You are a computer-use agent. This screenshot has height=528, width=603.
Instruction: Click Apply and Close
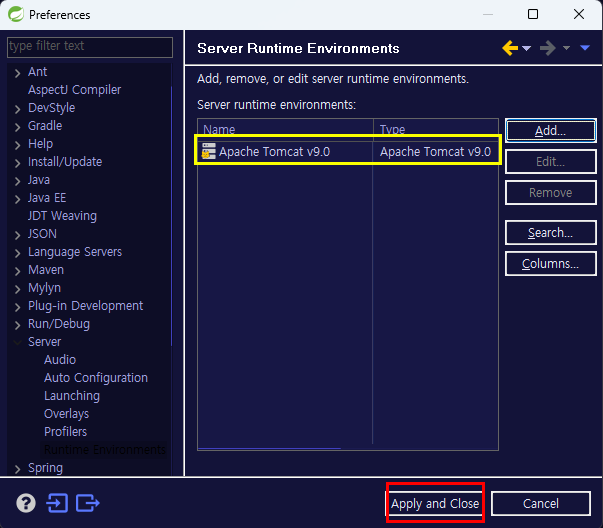(435, 503)
